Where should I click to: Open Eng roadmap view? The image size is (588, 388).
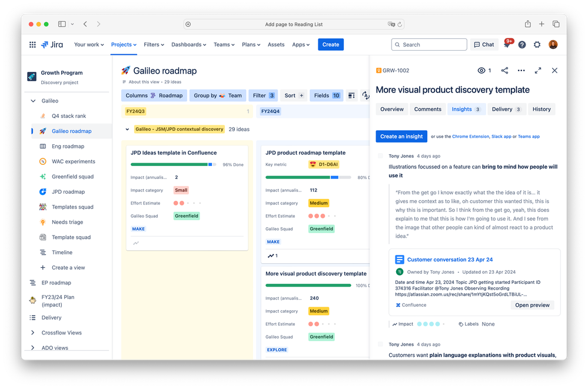[68, 147]
